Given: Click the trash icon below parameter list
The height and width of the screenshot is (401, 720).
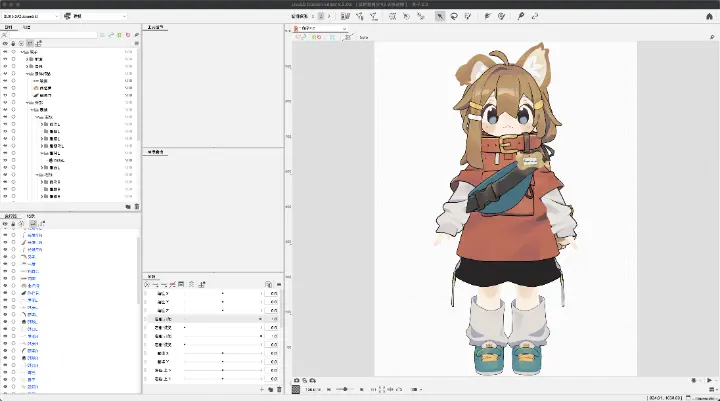Looking at the screenshot, I should pyautogui.click(x=279, y=390).
